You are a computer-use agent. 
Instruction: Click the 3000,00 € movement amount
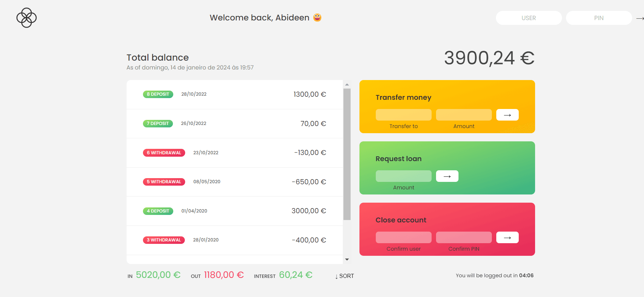(309, 211)
